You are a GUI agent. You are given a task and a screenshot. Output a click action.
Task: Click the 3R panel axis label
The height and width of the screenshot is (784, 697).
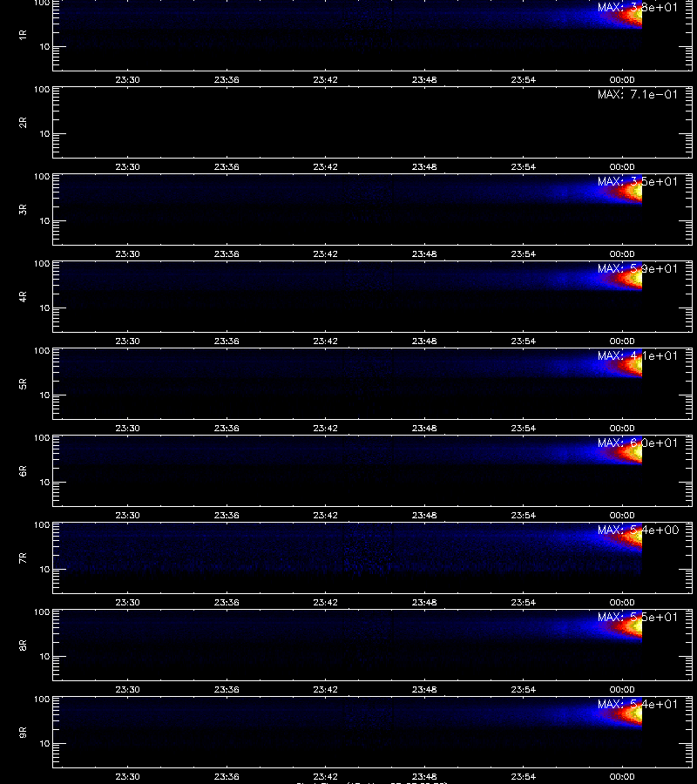tap(23, 209)
